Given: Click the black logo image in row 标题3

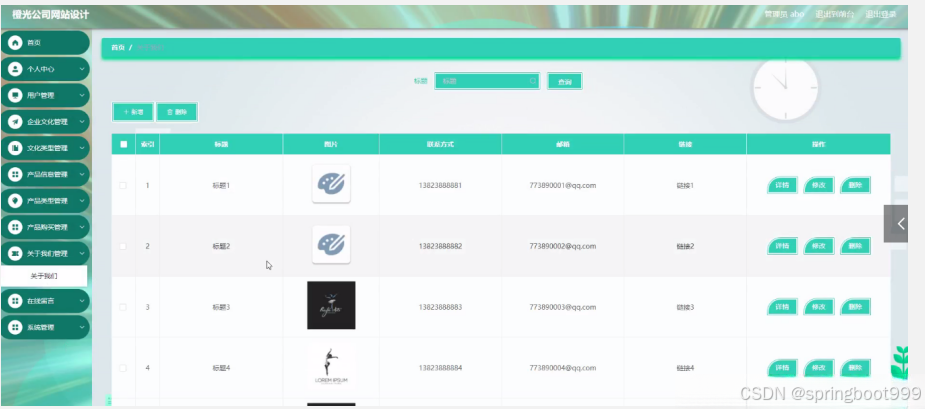Looking at the screenshot, I should click(x=331, y=305).
